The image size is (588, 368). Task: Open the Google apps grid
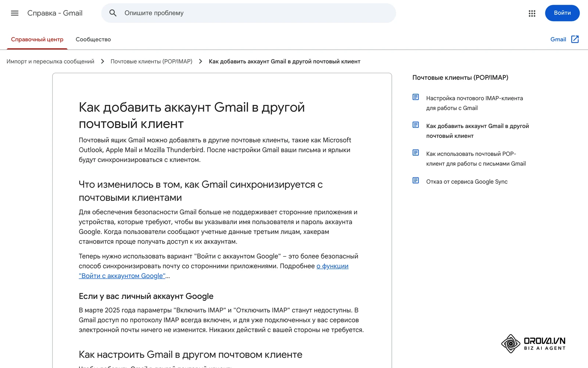coord(532,13)
